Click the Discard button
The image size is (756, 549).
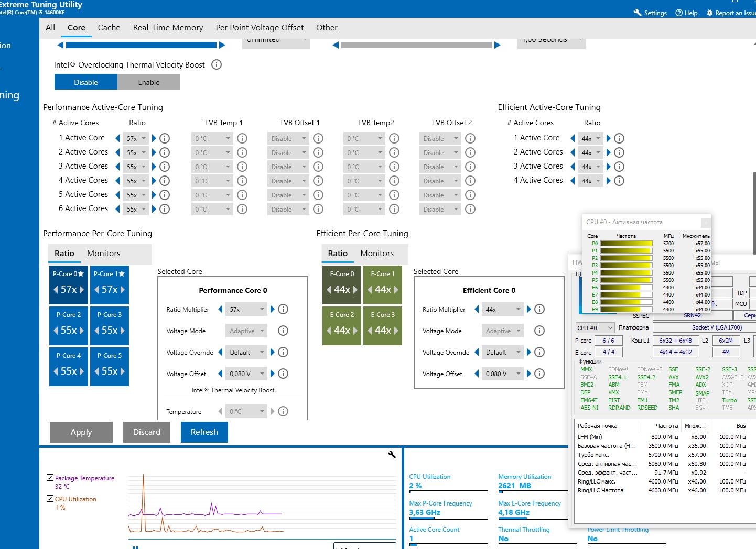(x=147, y=432)
